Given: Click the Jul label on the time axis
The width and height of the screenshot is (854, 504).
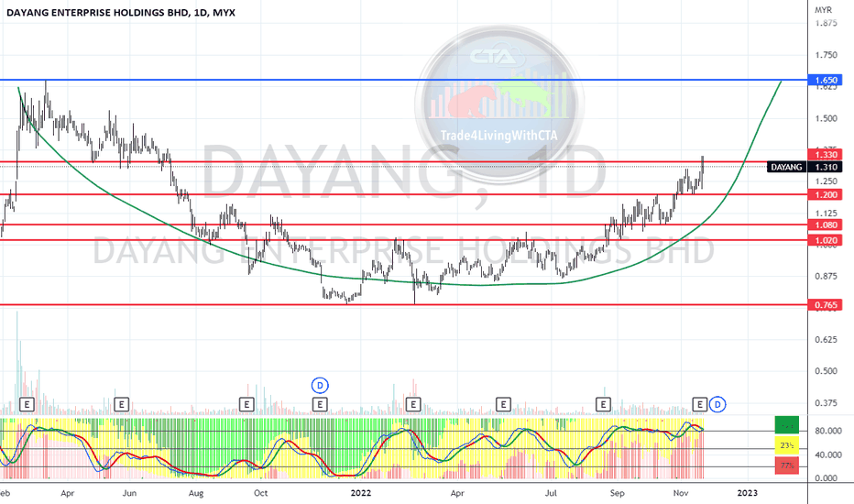Looking at the screenshot, I should 552,493.
